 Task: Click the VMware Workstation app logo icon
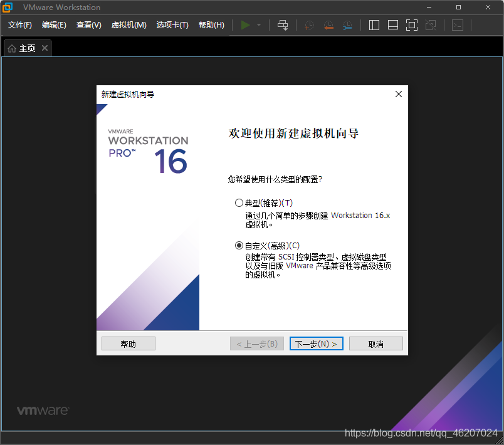(x=7, y=7)
